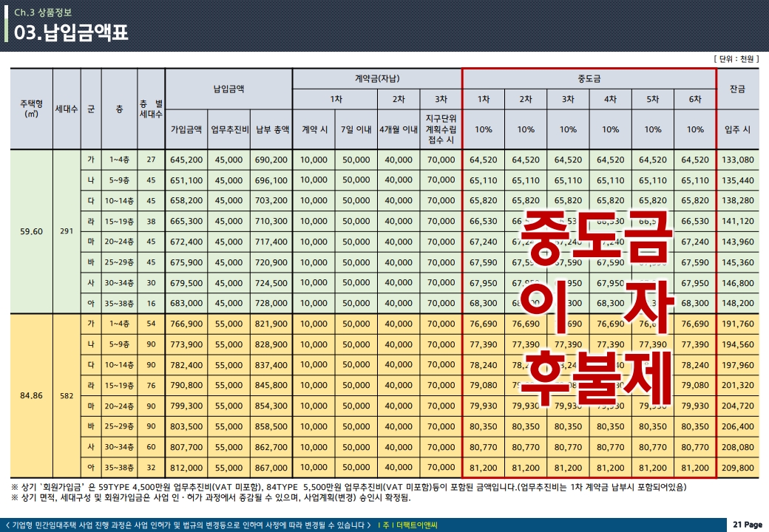Click the 납부 총액 value '845,800'
Screen dimensions: 769x532
click(x=271, y=386)
